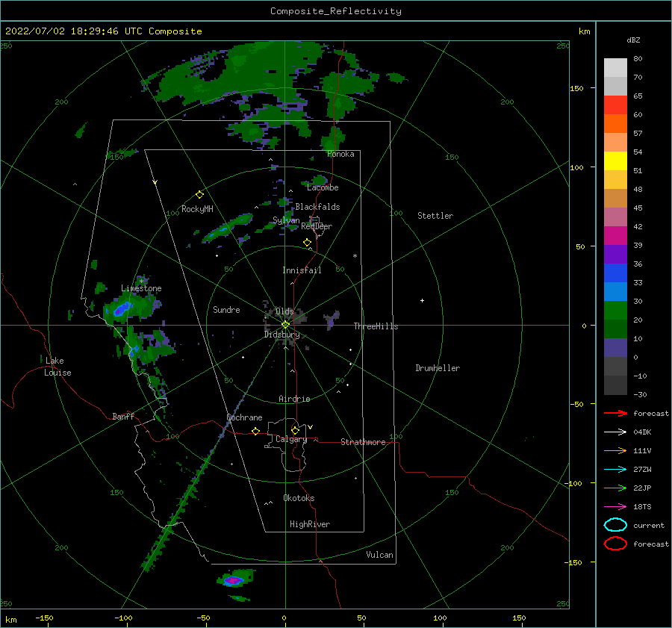Click the 18TS legend label
This screenshot has height=628, width=672.
[x=642, y=507]
